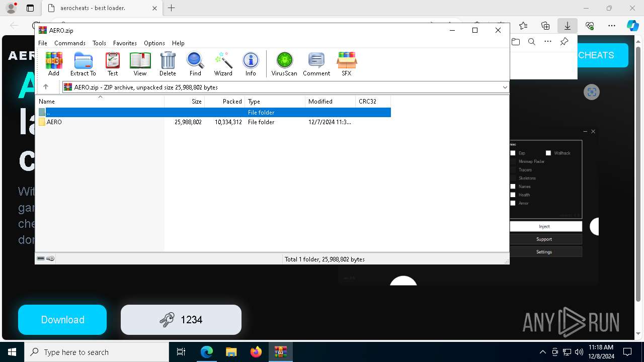The image size is (644, 362).
Task: Open Edge Settings and more ellipsis
Action: tap(612, 26)
